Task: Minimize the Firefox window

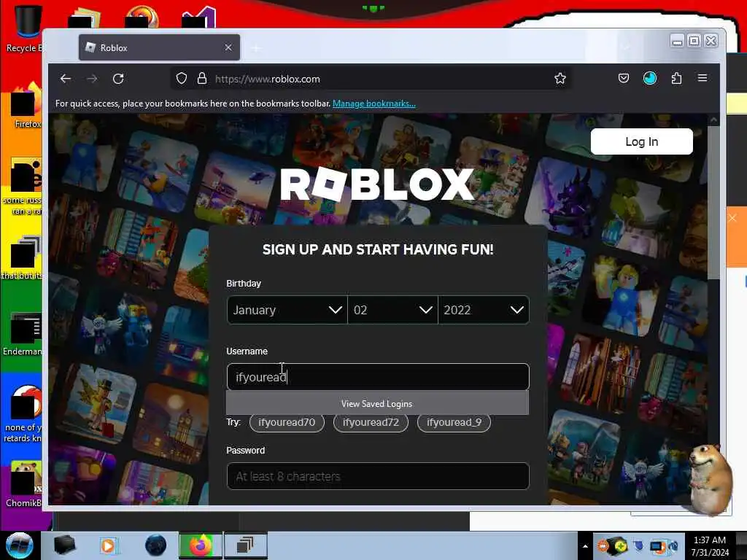Action: [677, 42]
